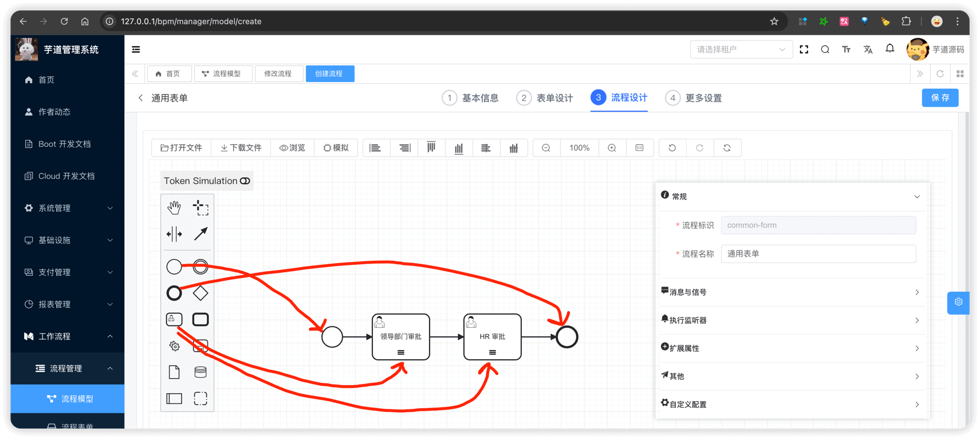
Task: Click the 保存 button
Action: (x=940, y=98)
